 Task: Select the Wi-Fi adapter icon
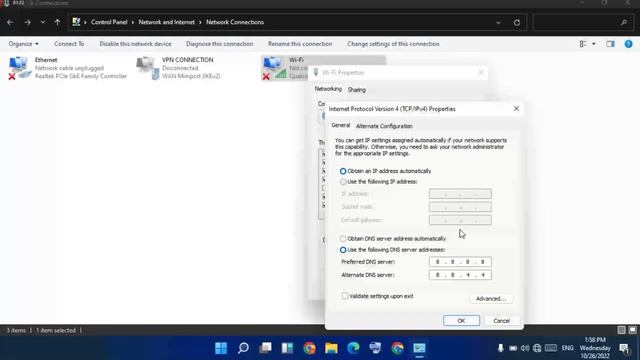pos(275,68)
